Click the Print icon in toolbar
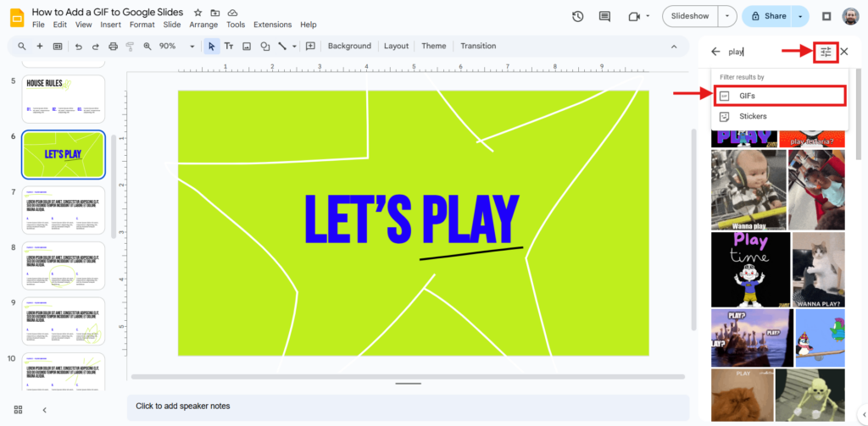Viewport: 868px width, 426px height. [58, 46]
